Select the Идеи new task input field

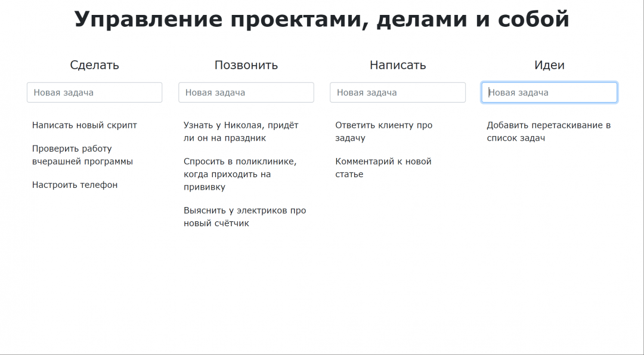(549, 92)
